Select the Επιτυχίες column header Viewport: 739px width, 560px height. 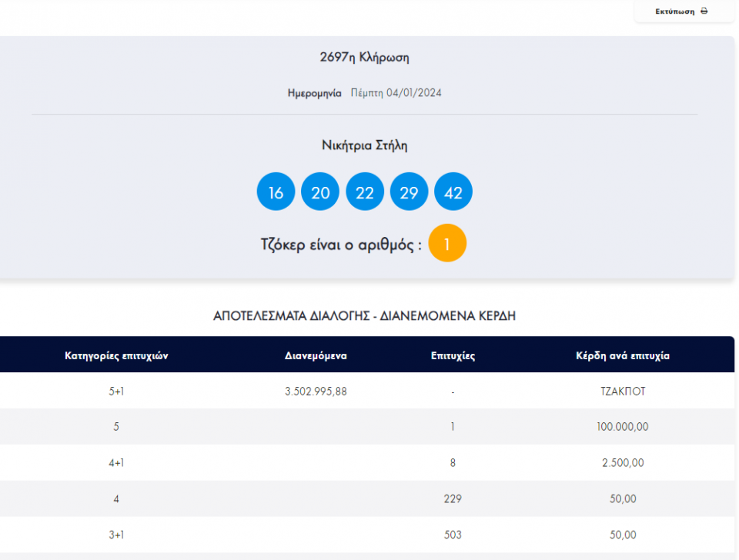coord(453,355)
